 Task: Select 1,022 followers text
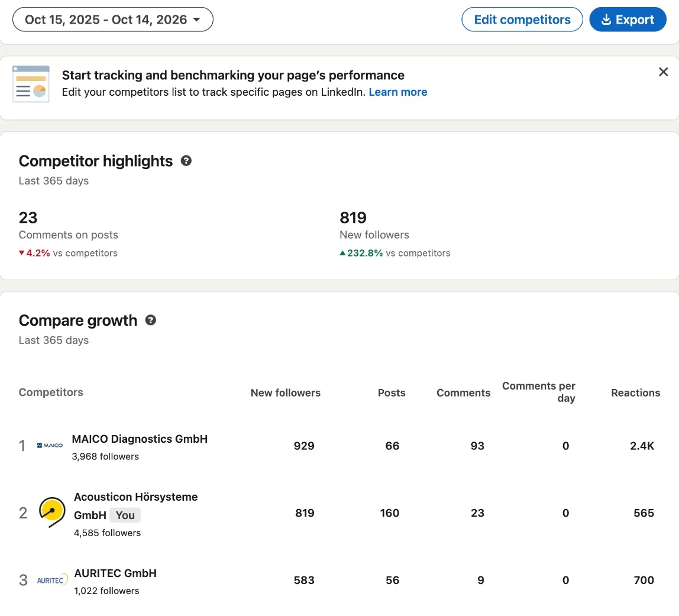tap(106, 591)
